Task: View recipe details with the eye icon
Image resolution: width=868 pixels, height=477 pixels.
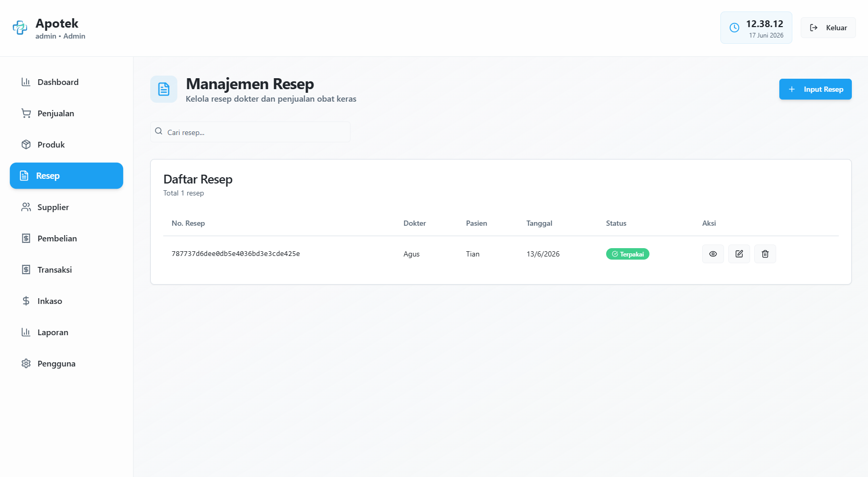Action: pyautogui.click(x=713, y=254)
